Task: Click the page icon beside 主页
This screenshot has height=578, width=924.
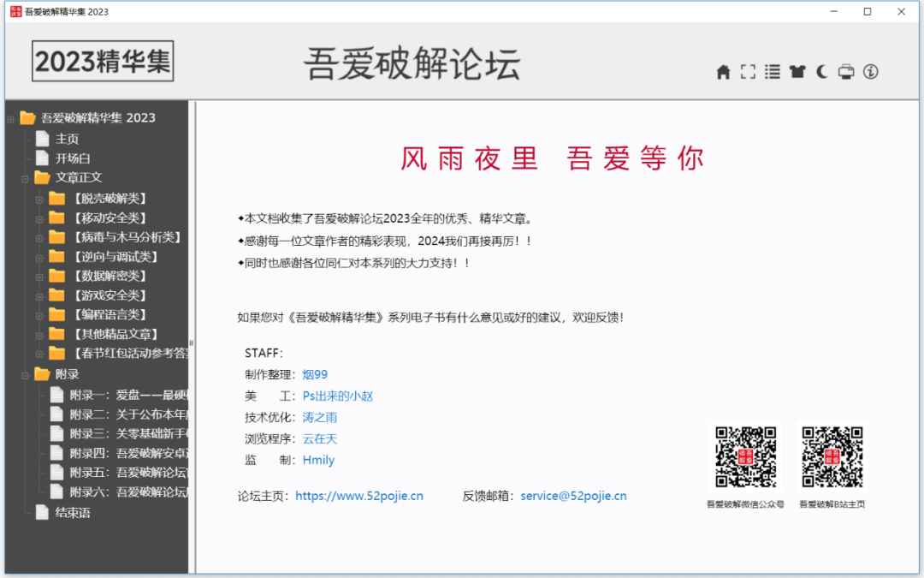Action: click(x=42, y=139)
